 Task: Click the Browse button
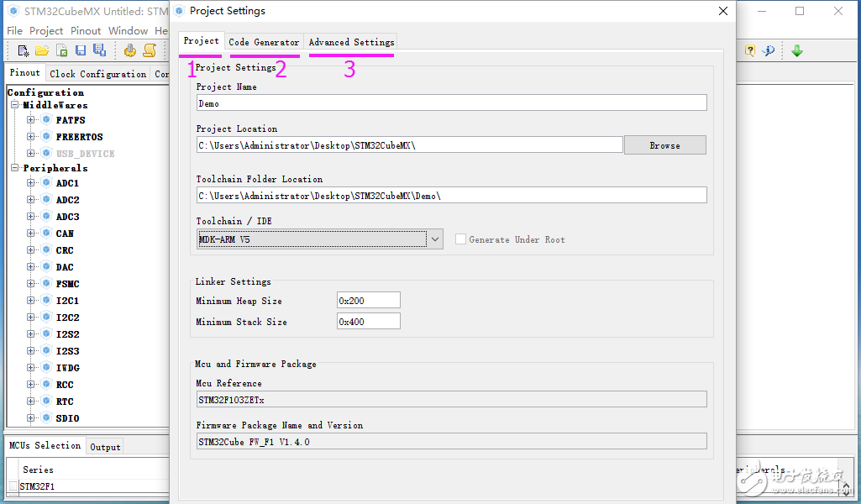coord(665,145)
